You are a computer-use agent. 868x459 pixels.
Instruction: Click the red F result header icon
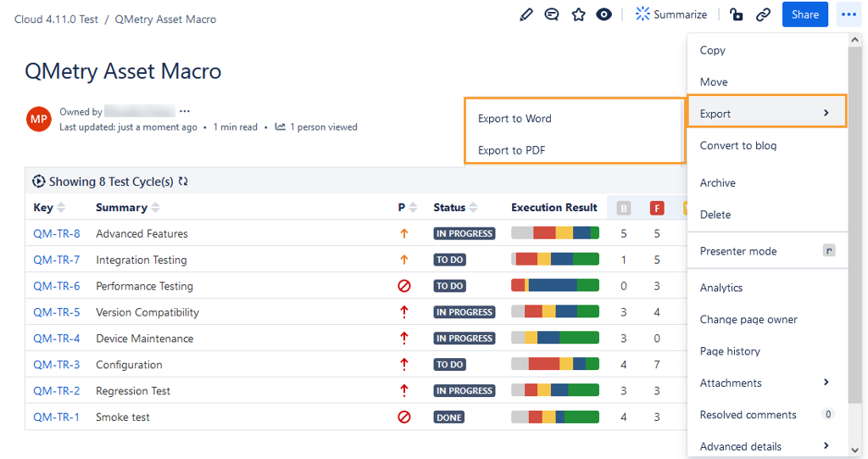657,208
